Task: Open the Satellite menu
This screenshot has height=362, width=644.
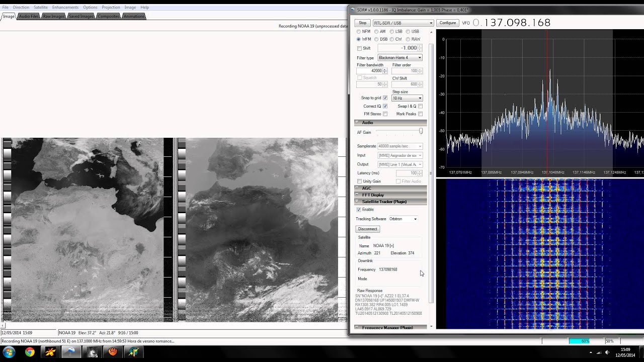Action: click(41, 8)
